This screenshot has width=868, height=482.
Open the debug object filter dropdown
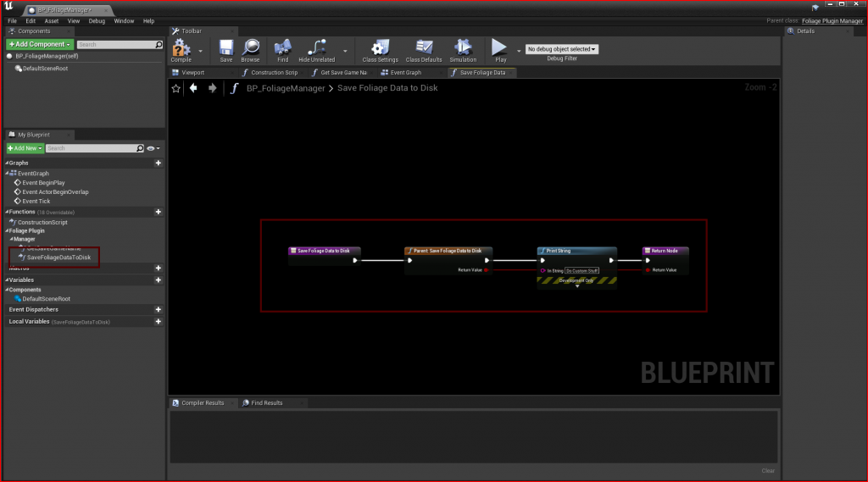pyautogui.click(x=562, y=49)
